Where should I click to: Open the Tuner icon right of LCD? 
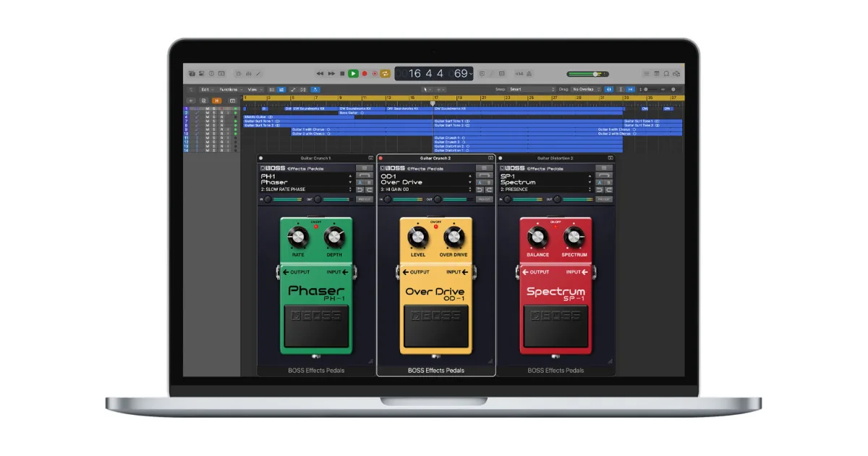tap(492, 74)
